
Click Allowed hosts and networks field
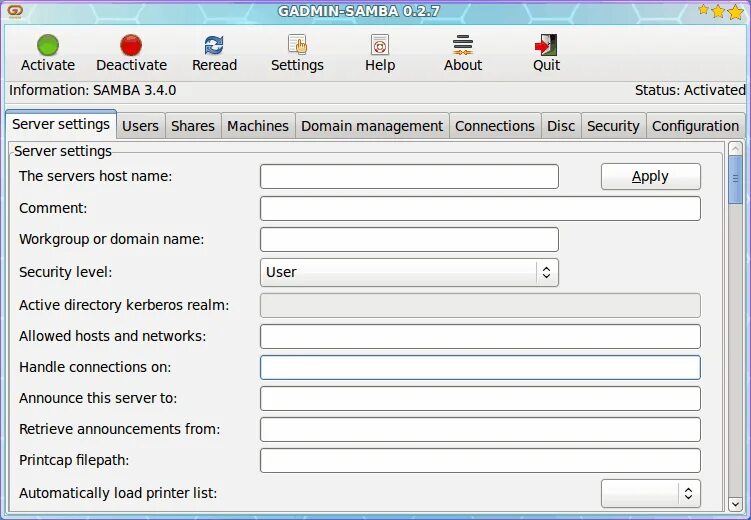480,336
